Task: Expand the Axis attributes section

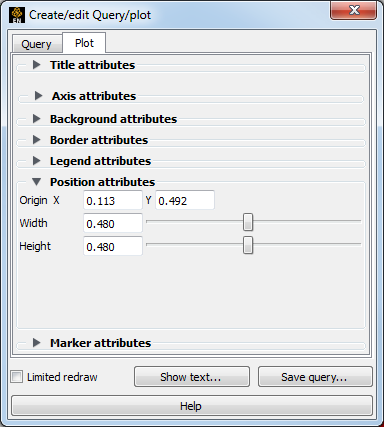Action: point(39,96)
